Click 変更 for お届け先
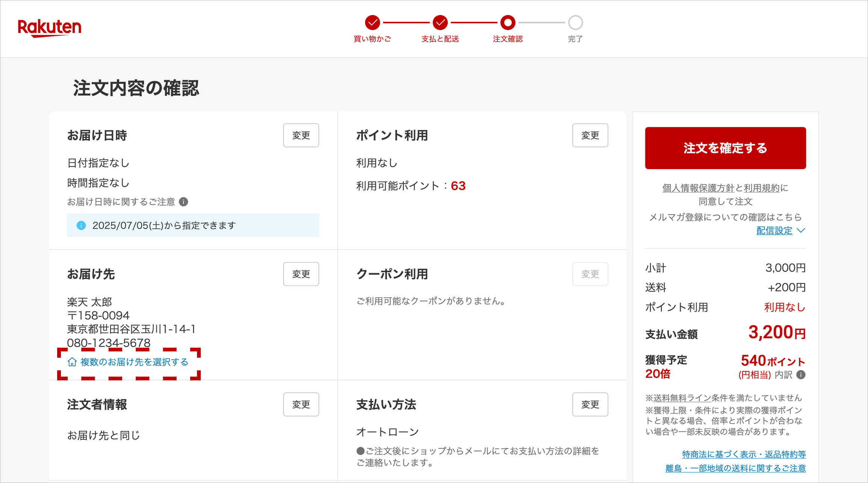 tap(301, 274)
